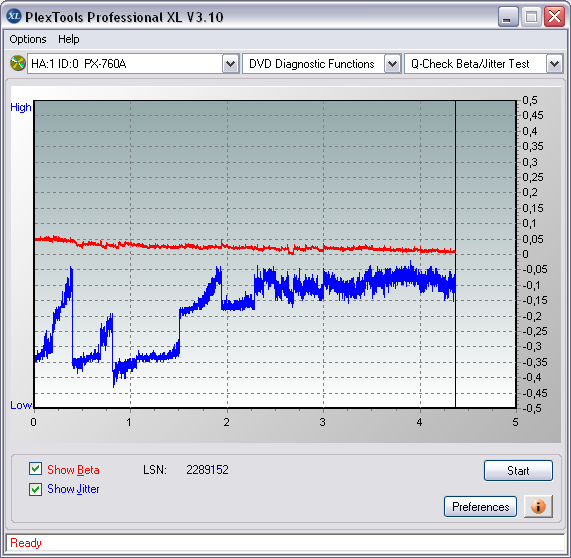Click the disc drive icon beside PX-760A
571x558 pixels.
coord(17,63)
